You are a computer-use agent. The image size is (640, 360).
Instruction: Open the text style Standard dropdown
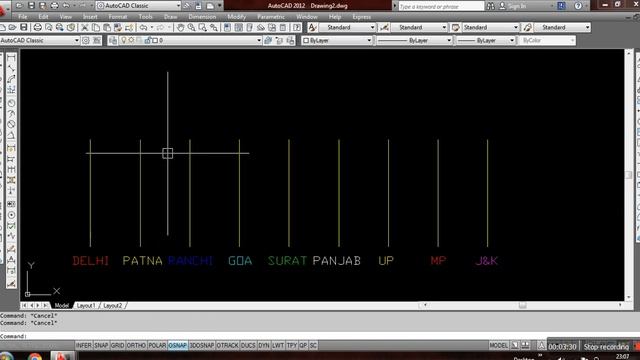(347, 27)
